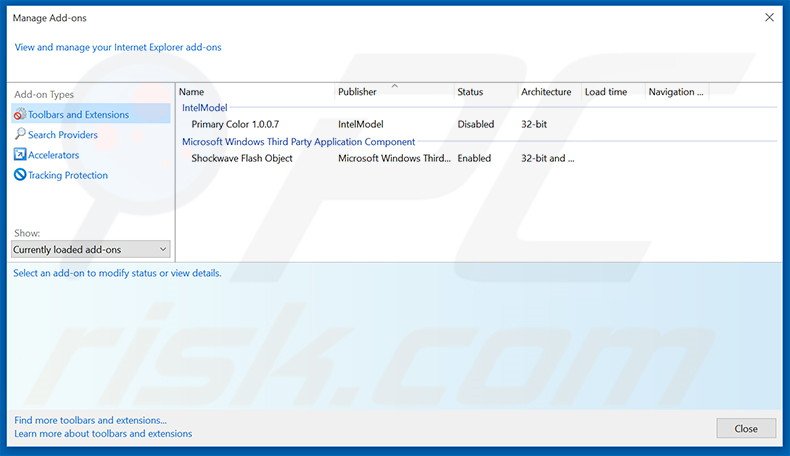Select the Shockwave Flash Object add-on
Screen dimensions: 790x456
242,158
